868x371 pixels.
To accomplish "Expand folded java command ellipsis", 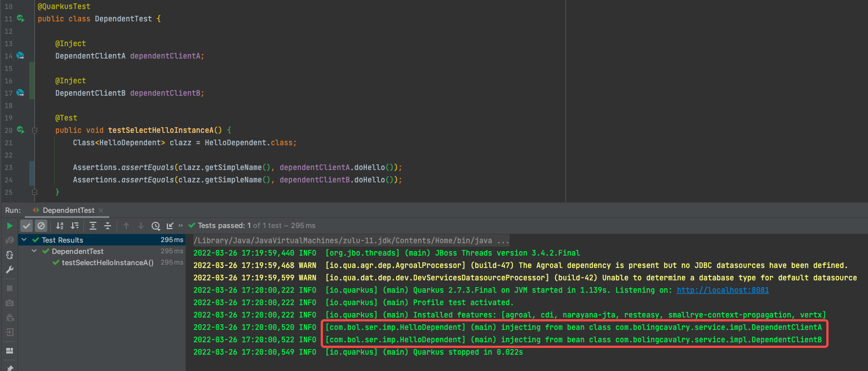I will (503, 240).
